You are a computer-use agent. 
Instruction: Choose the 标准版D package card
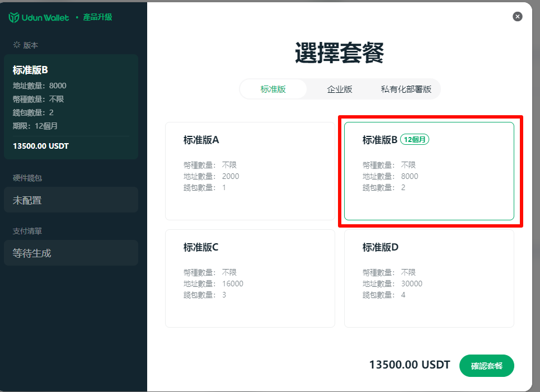(429, 278)
